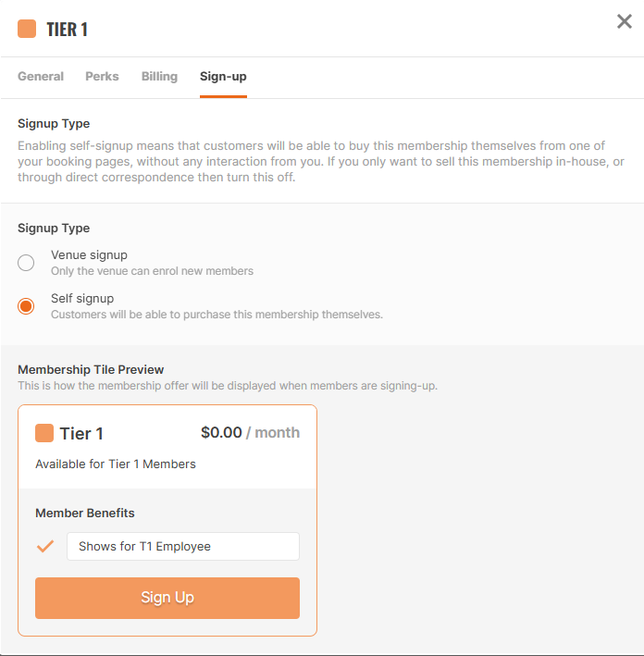Click the orange checkmark icon under Member Benefits
Image resolution: width=644 pixels, height=656 pixels.
click(45, 547)
